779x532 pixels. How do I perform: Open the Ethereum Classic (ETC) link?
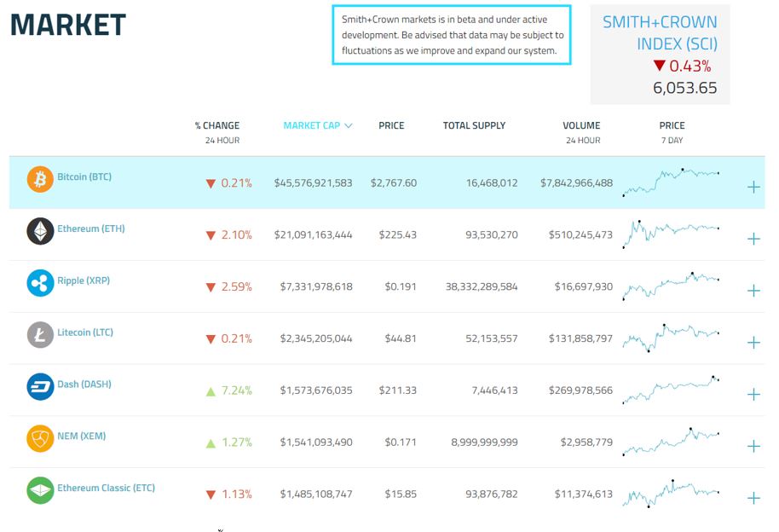106,489
